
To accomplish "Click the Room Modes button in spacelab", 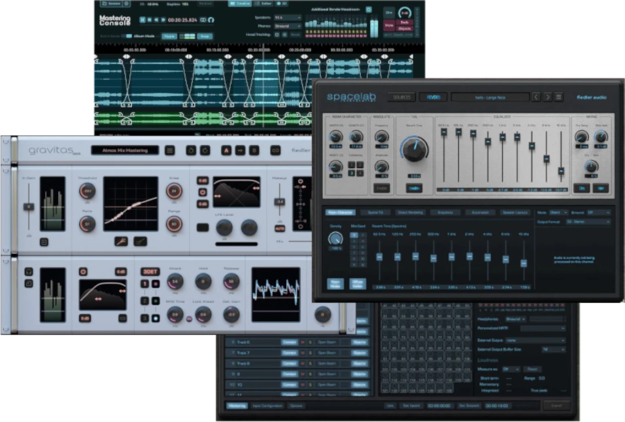I will (x=335, y=283).
